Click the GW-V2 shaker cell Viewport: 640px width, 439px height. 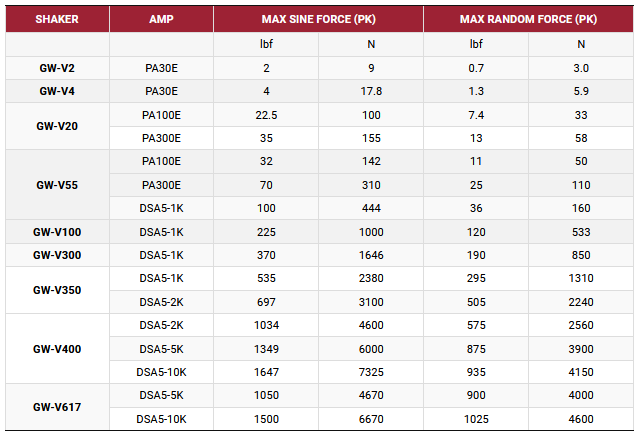[57, 68]
